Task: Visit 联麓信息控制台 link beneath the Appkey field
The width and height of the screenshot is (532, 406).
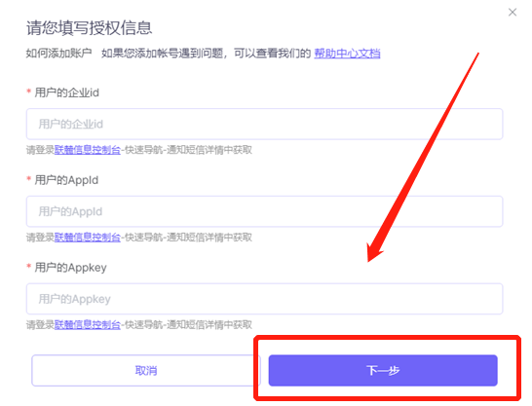Action: (88, 324)
